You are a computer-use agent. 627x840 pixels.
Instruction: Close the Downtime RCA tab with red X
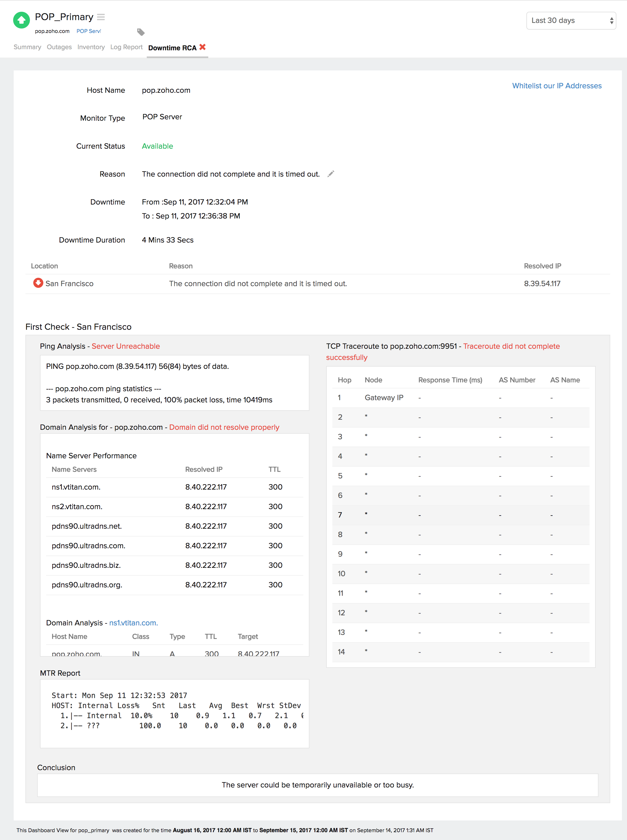click(x=203, y=47)
